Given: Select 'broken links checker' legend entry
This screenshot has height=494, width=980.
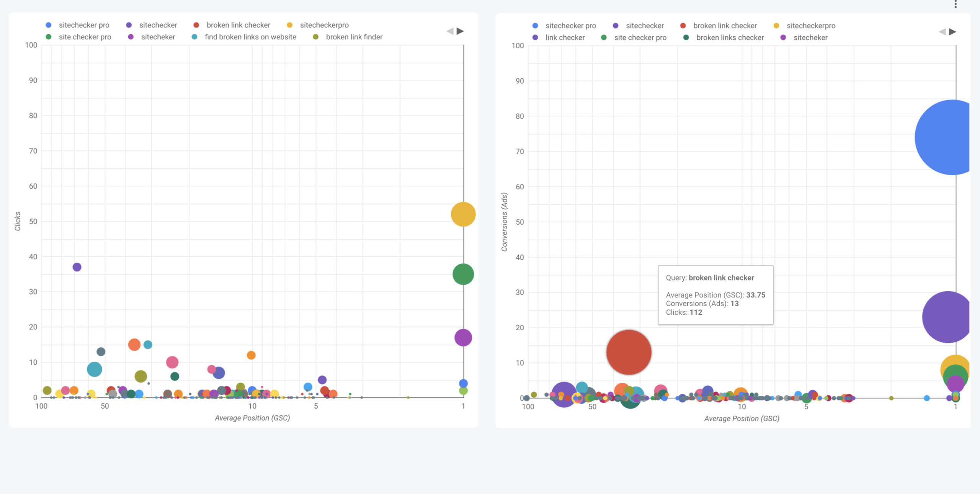Looking at the screenshot, I should click(x=724, y=37).
